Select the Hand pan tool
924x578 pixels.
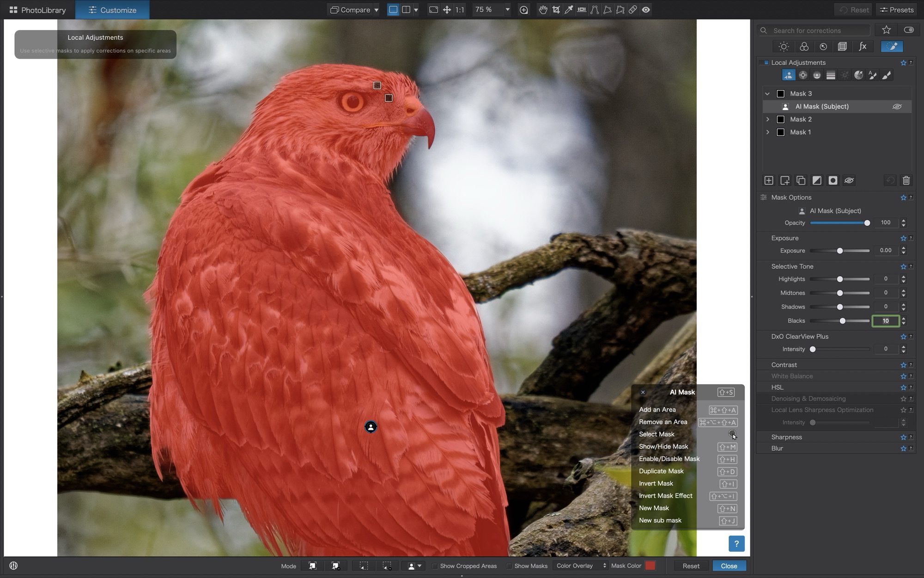click(543, 10)
